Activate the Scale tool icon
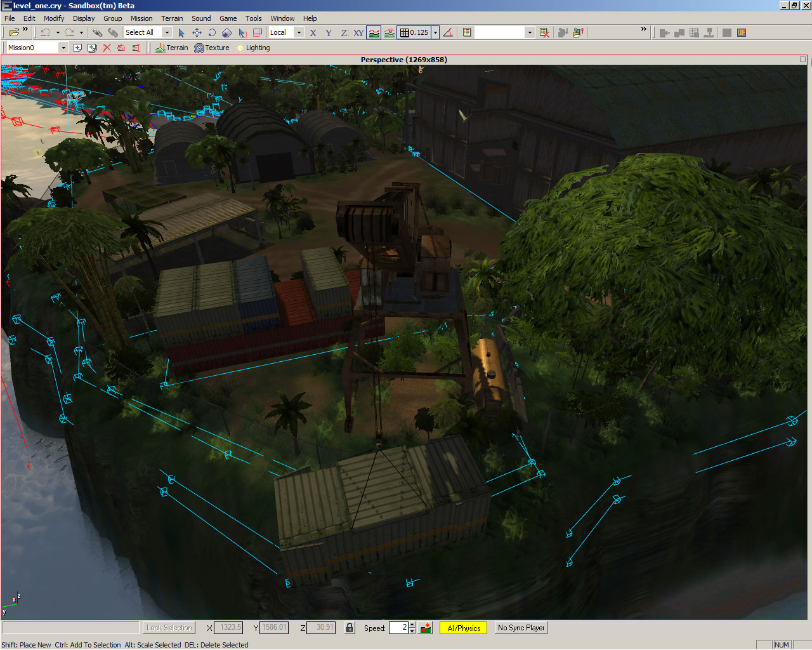This screenshot has width=812, height=650. pos(227,32)
